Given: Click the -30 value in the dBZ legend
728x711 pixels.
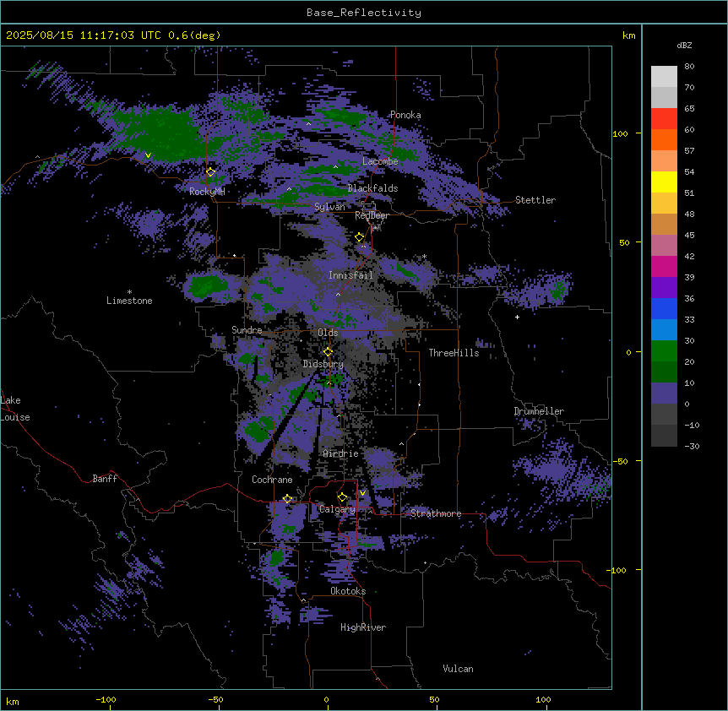Looking at the screenshot, I should pos(692,446).
